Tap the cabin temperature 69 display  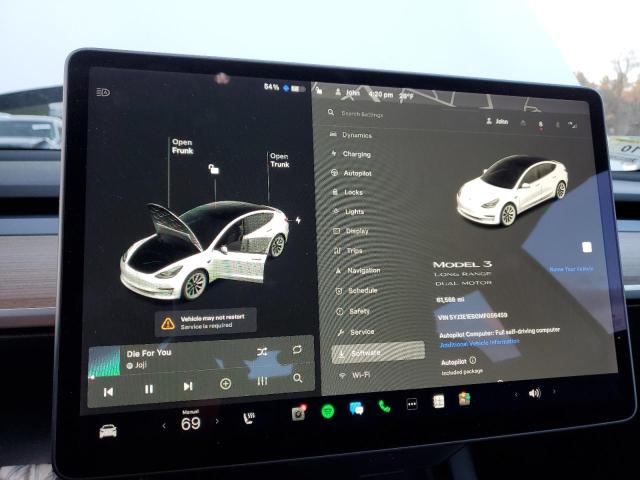[191, 424]
